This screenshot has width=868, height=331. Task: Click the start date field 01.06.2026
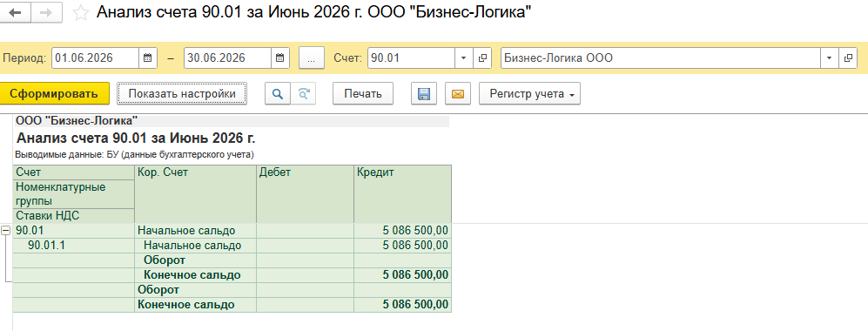pos(95,57)
